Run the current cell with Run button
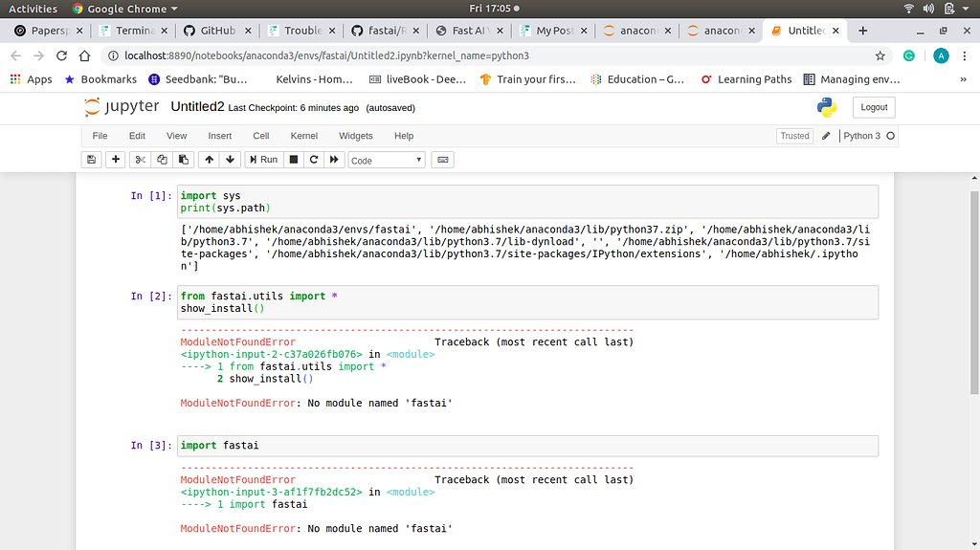This screenshot has width=980, height=550. [x=262, y=160]
